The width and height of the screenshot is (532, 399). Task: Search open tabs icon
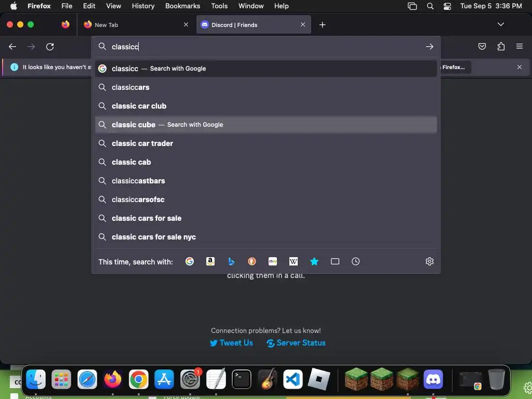click(335, 261)
